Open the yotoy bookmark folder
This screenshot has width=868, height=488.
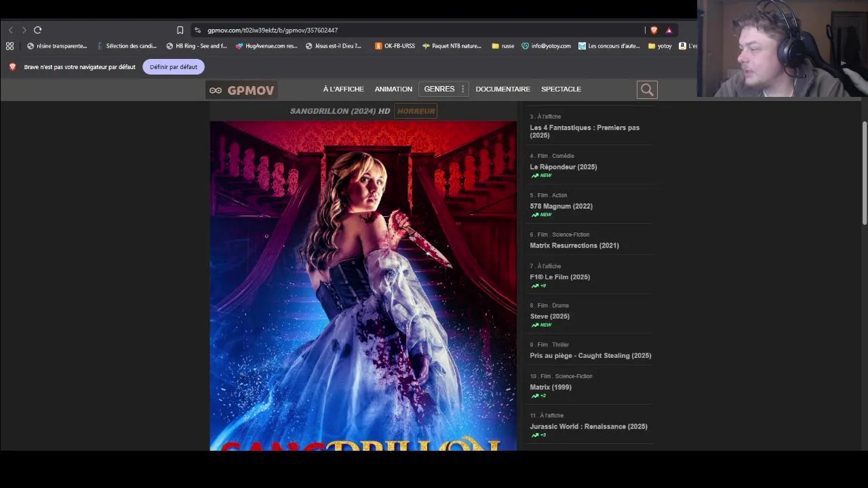tap(660, 46)
